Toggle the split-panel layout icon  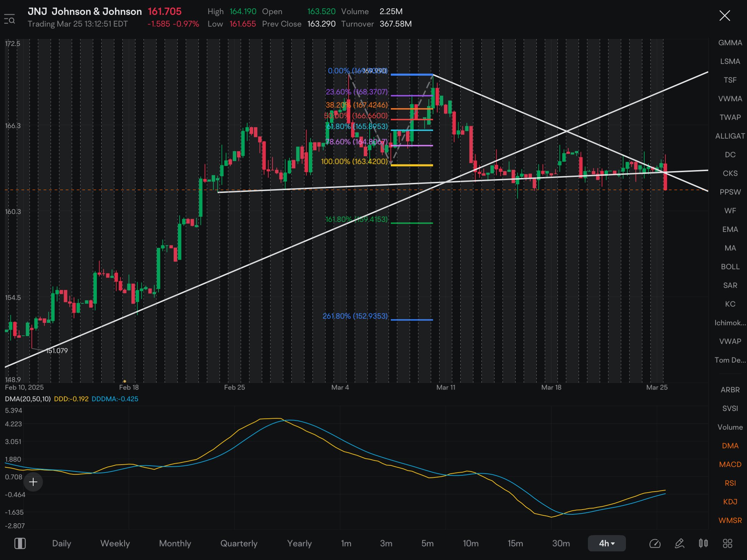(20, 543)
